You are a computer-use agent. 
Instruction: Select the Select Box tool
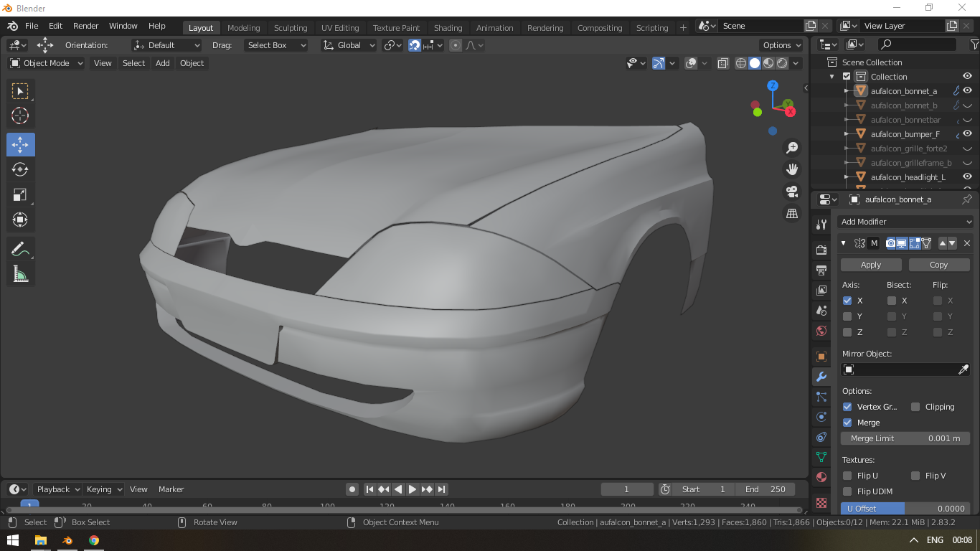(20, 91)
